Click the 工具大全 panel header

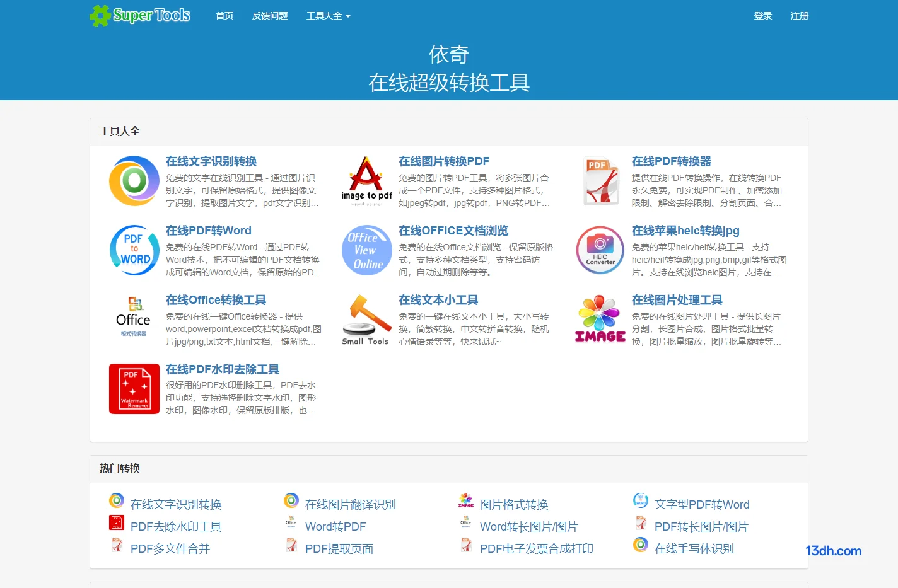[449, 132]
